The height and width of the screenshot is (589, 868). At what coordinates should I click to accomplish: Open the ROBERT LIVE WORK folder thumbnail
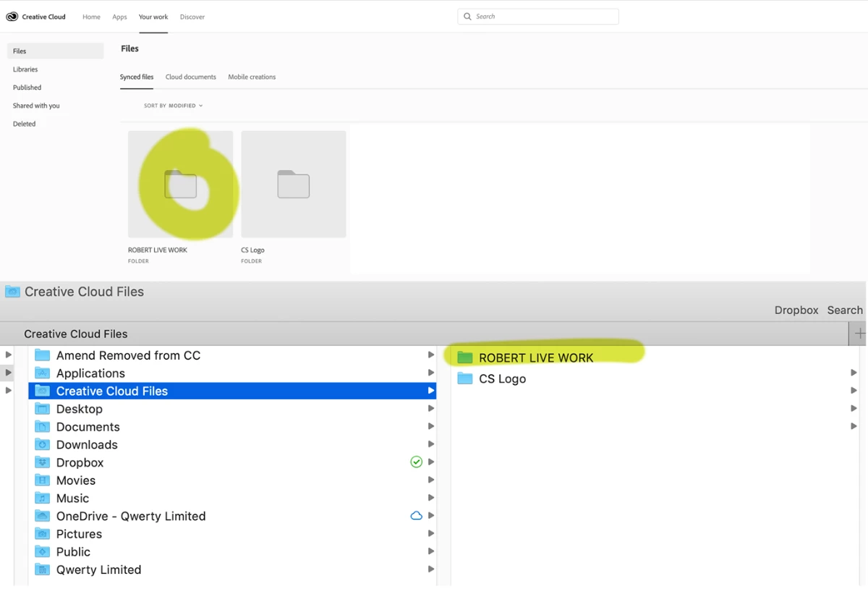click(180, 185)
